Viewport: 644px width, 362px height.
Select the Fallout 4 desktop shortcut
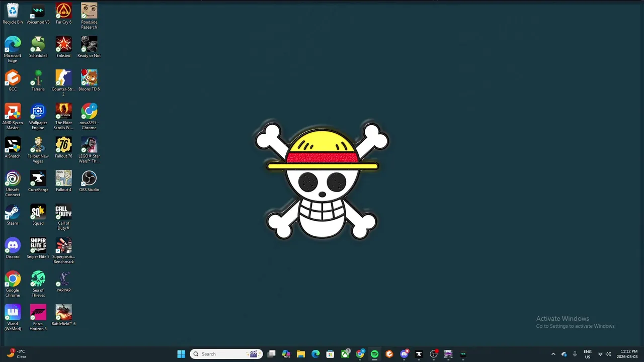tap(63, 182)
